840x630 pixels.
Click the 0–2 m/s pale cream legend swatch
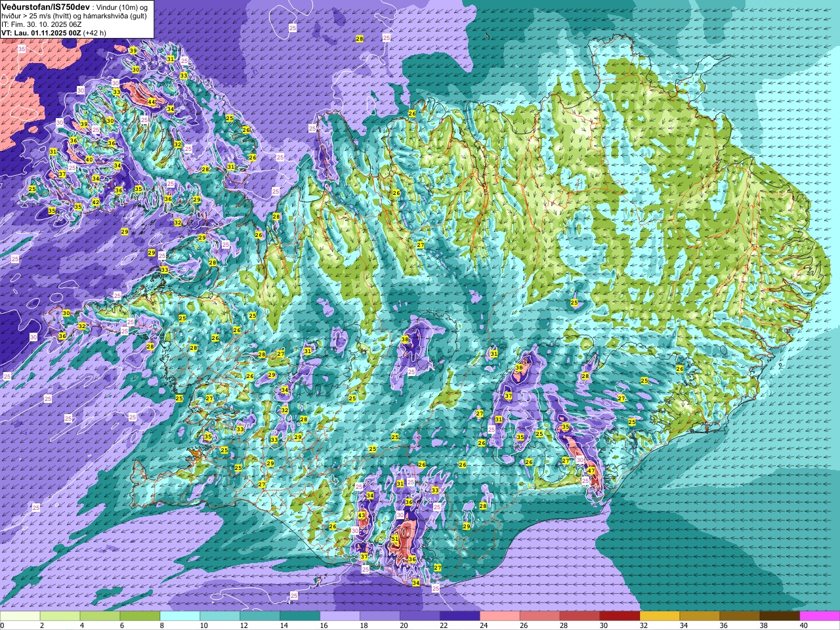20,616
